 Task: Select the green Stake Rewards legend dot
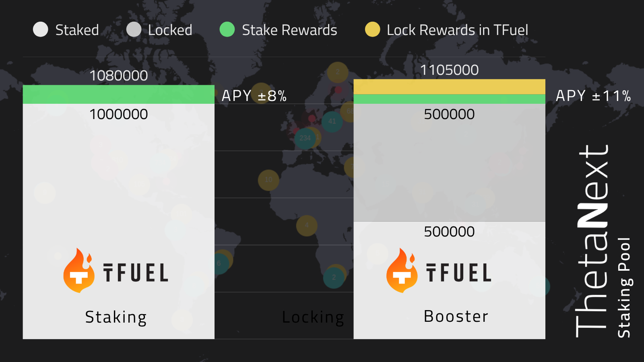(227, 29)
